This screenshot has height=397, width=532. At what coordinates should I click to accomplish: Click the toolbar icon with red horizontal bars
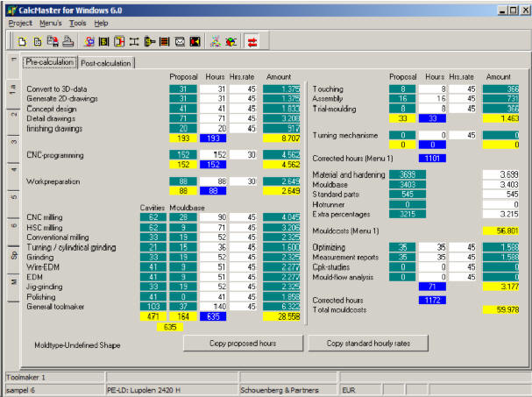pyautogui.click(x=164, y=41)
